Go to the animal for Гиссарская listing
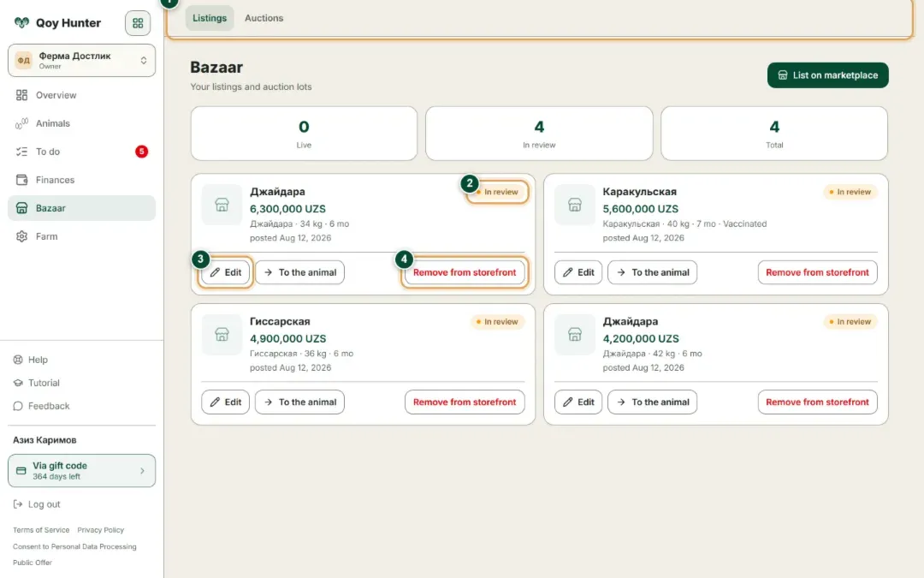The image size is (924, 578). click(299, 402)
